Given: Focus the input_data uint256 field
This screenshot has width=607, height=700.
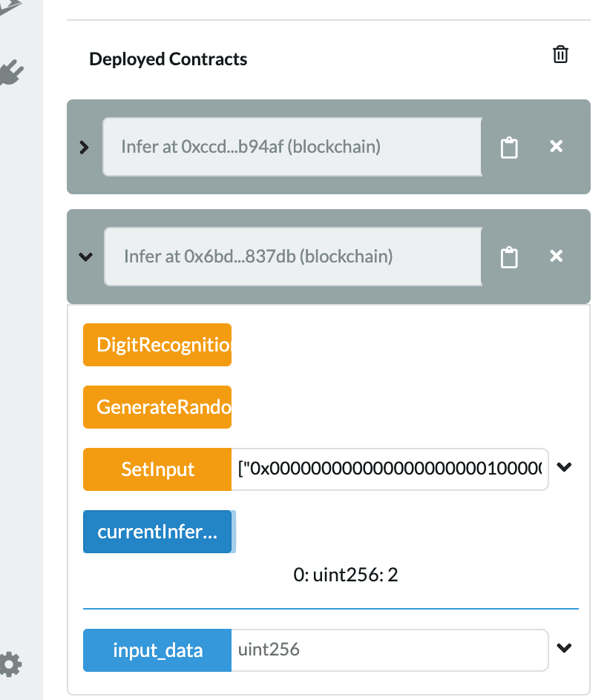Looking at the screenshot, I should [x=390, y=650].
